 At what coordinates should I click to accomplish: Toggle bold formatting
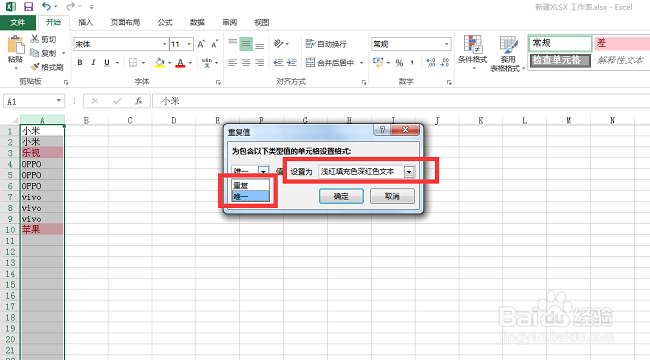tap(80, 63)
